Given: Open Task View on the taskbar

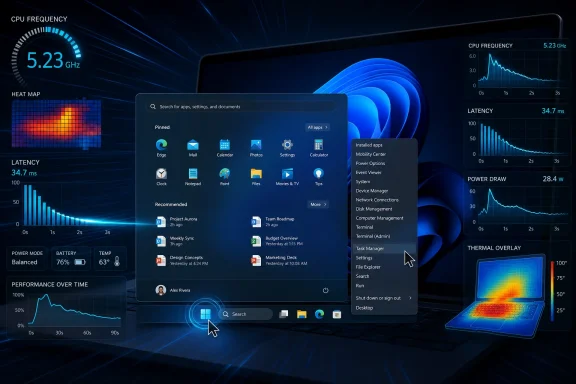Looking at the screenshot, I should click(x=284, y=314).
